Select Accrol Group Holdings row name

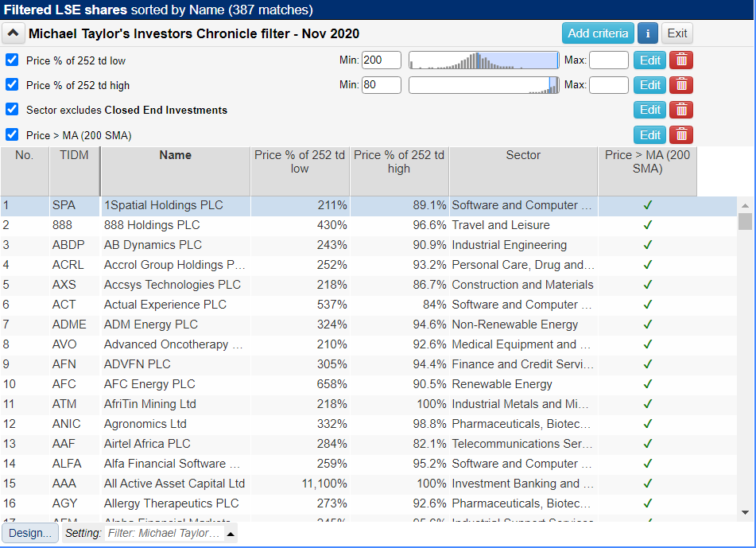175,265
